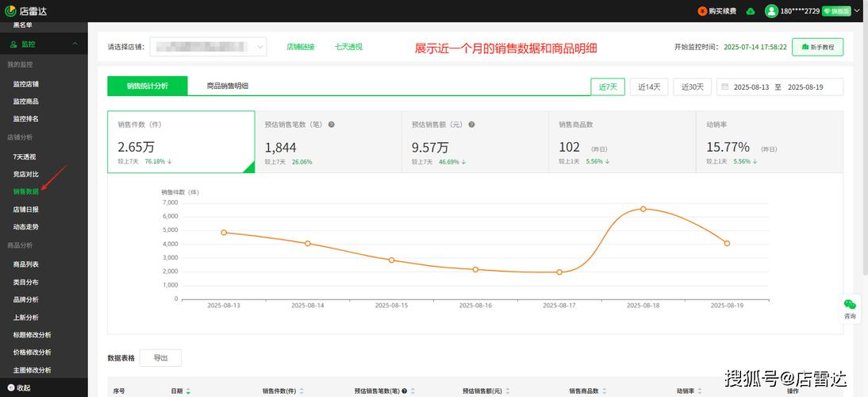
Task: Open 商品列表 in the sidebar
Action: (26, 264)
